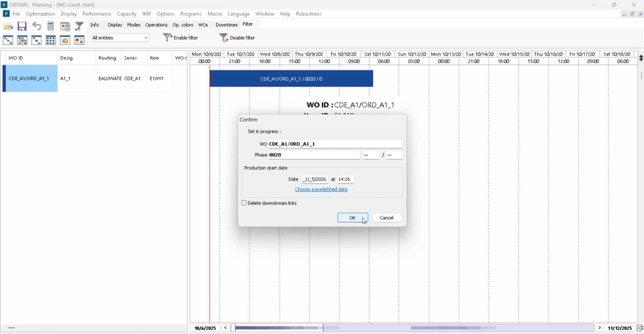644x334 pixels.
Task: Click the end date 11/12/2025 field
Action: [620, 328]
